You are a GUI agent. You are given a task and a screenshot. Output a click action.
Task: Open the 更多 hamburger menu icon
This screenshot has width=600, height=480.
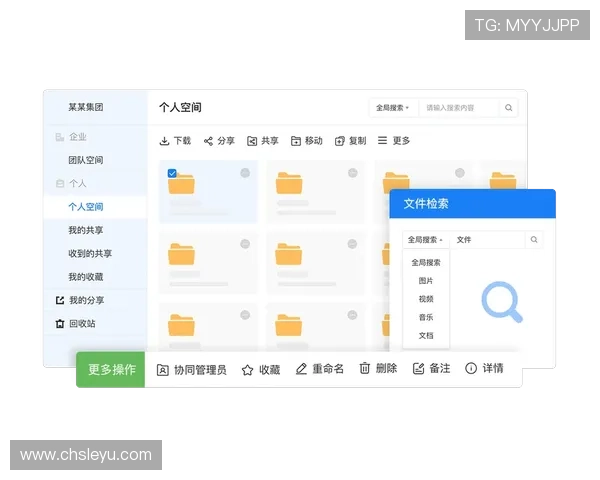[x=382, y=140]
